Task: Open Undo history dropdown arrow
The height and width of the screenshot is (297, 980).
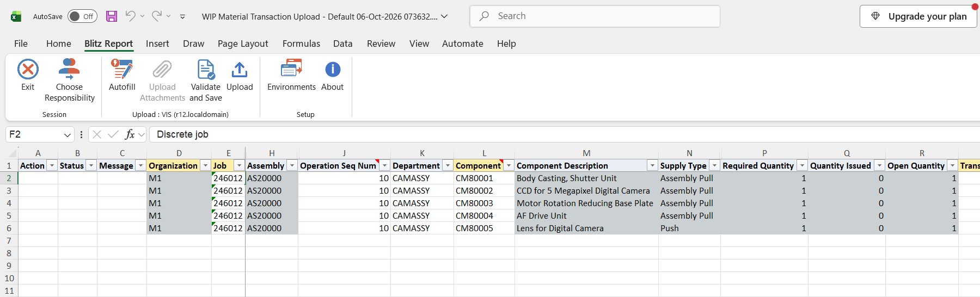Action: (x=142, y=16)
